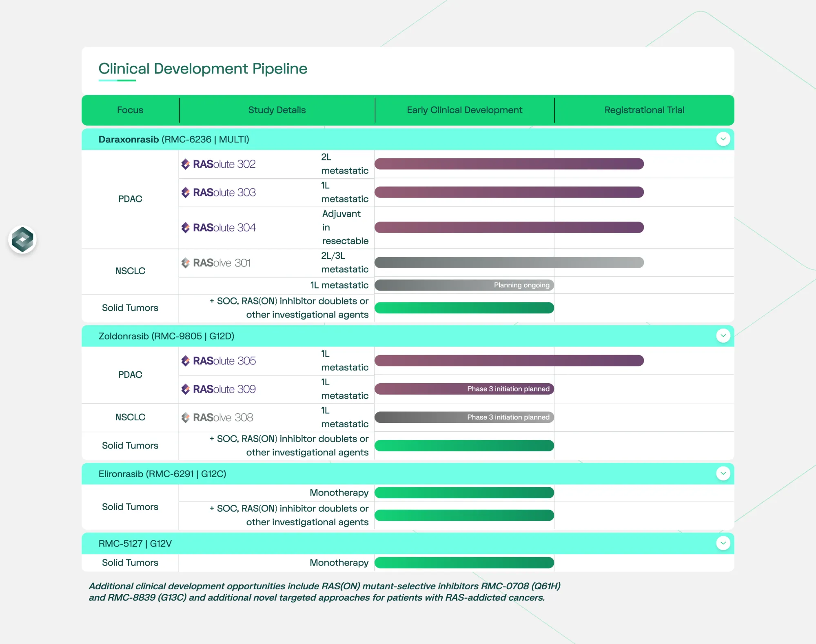Viewport: 816px width, 644px height.
Task: Click the RASolute 309 trial logo
Action: click(219, 389)
